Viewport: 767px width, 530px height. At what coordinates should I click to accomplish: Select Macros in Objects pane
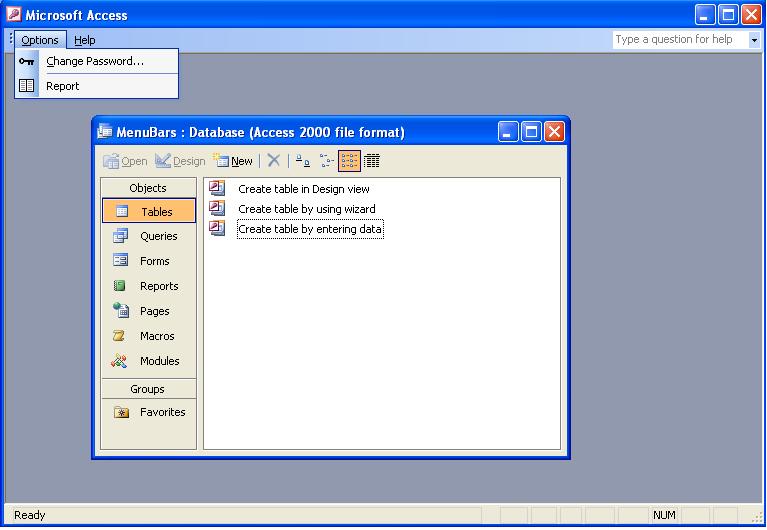(x=149, y=336)
